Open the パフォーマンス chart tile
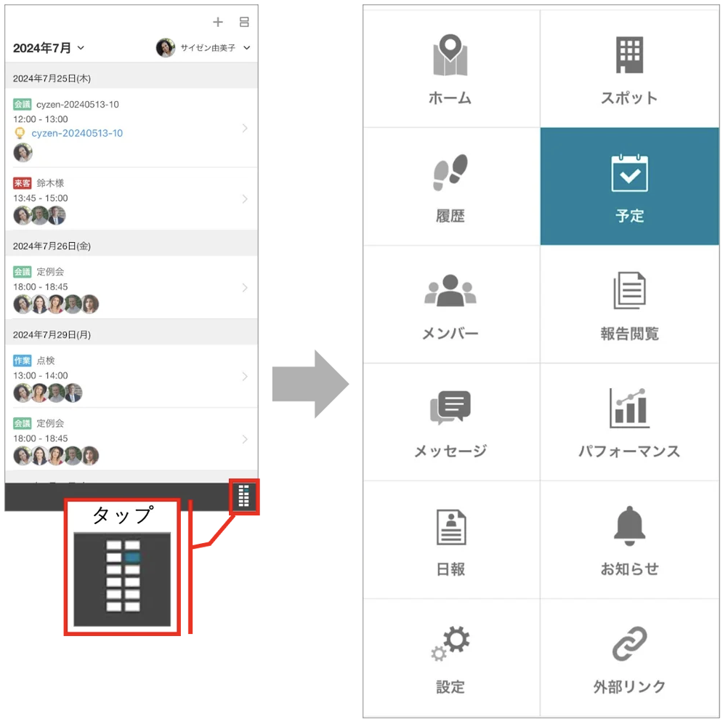The height and width of the screenshot is (727, 728). 629,422
